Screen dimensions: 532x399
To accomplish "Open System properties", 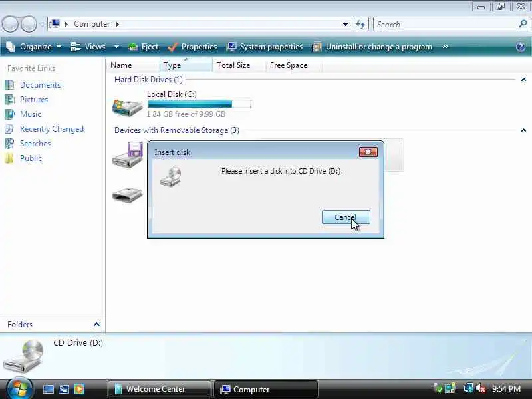I will pos(265,47).
